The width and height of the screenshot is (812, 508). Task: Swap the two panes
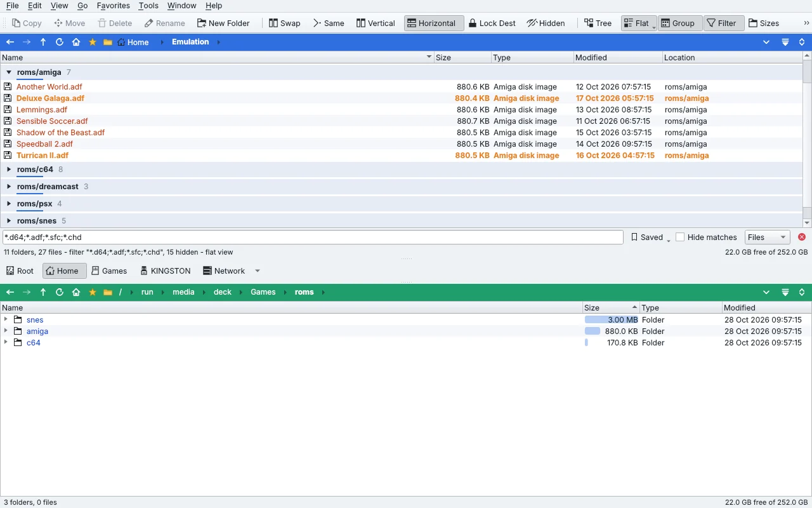coord(284,23)
